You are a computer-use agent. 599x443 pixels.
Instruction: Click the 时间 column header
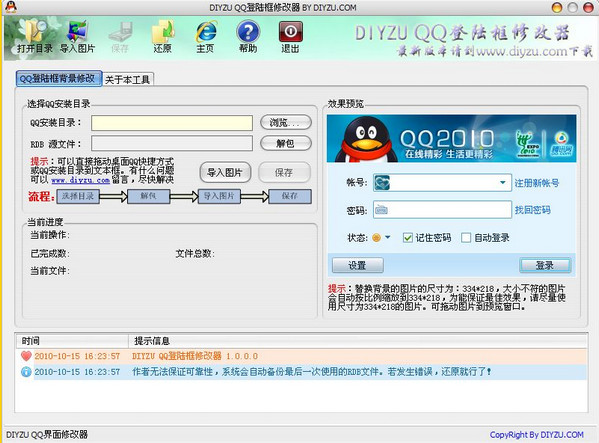point(72,341)
